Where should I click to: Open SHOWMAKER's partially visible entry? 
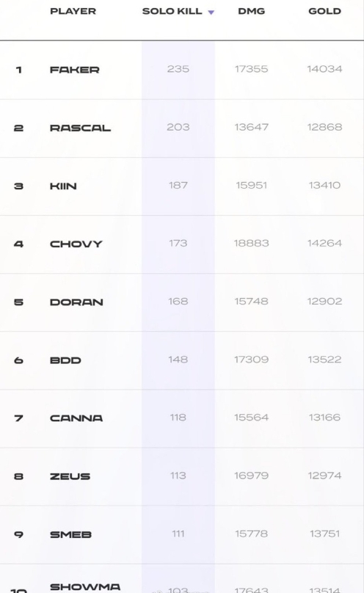click(85, 587)
